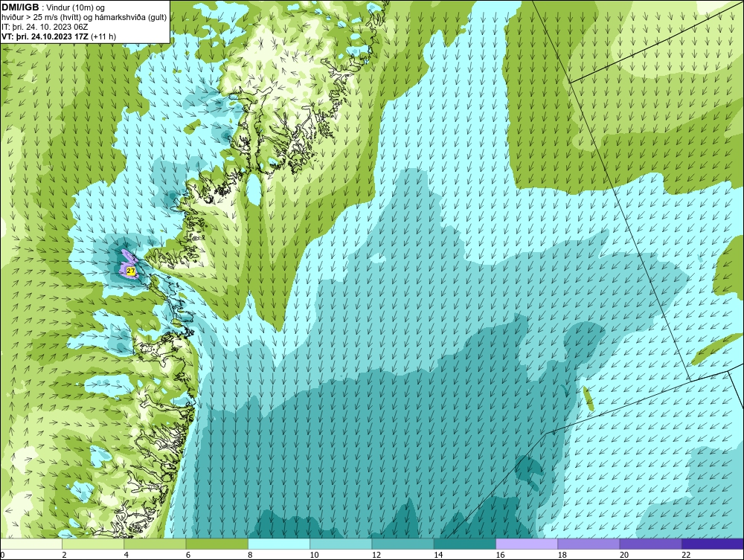Screen dimensions: 744x560
Task: Select the darkest purple legend swatch above 22
Action: tap(713, 544)
